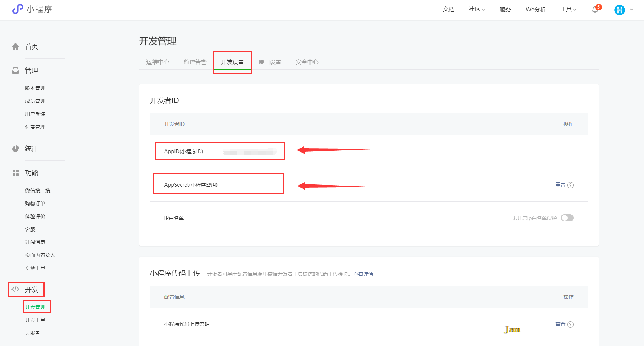Open the 查看详情 link
Viewport: 644px width, 346px height.
pyautogui.click(x=363, y=274)
